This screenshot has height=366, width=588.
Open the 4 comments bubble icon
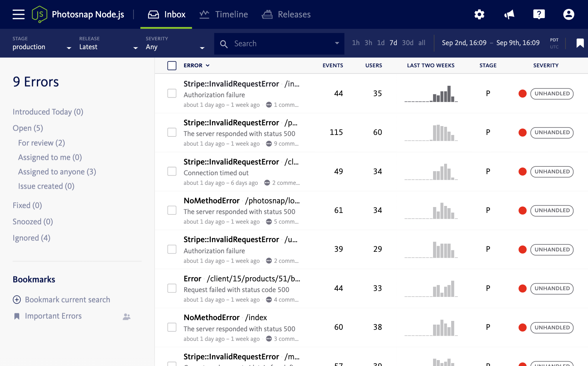(269, 299)
